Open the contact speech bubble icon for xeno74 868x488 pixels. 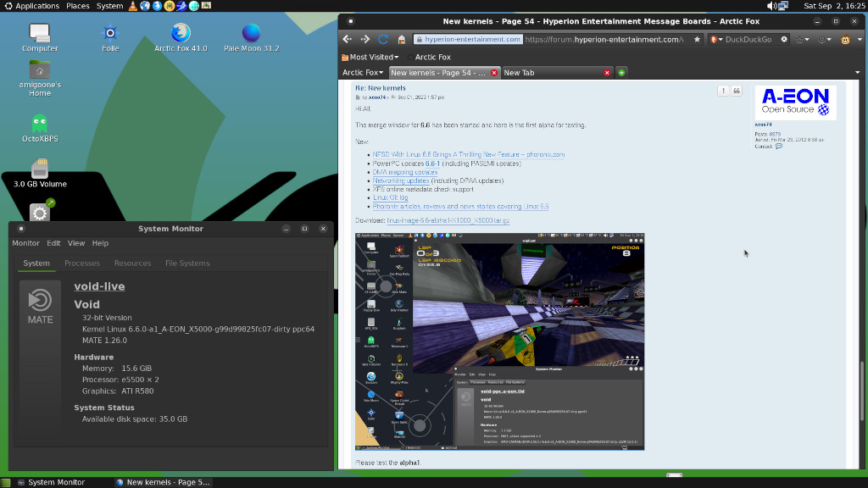pyautogui.click(x=779, y=147)
